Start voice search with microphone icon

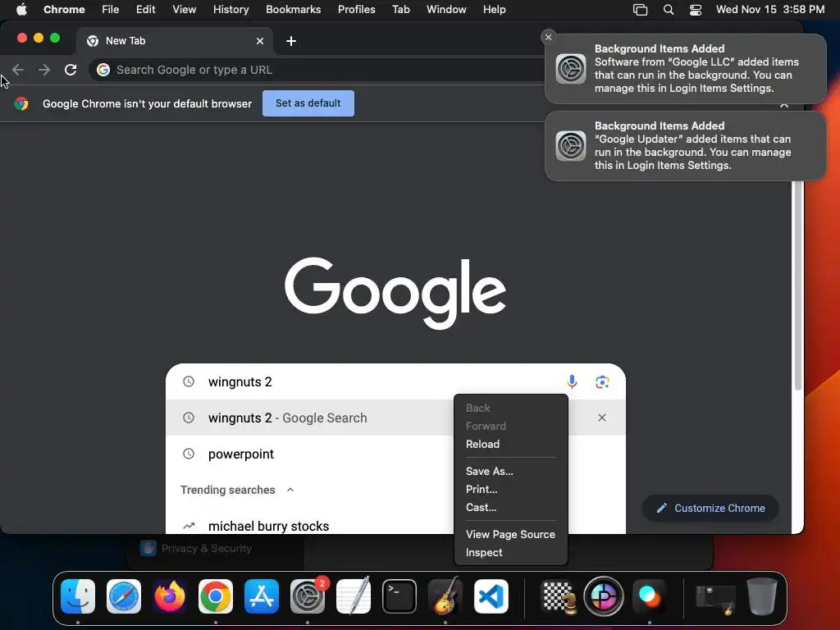click(x=572, y=381)
